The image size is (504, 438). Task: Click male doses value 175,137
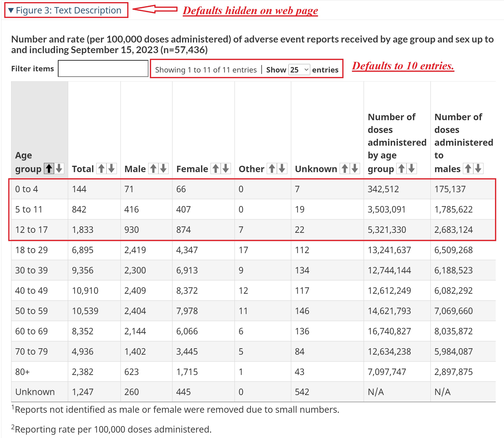pos(450,189)
